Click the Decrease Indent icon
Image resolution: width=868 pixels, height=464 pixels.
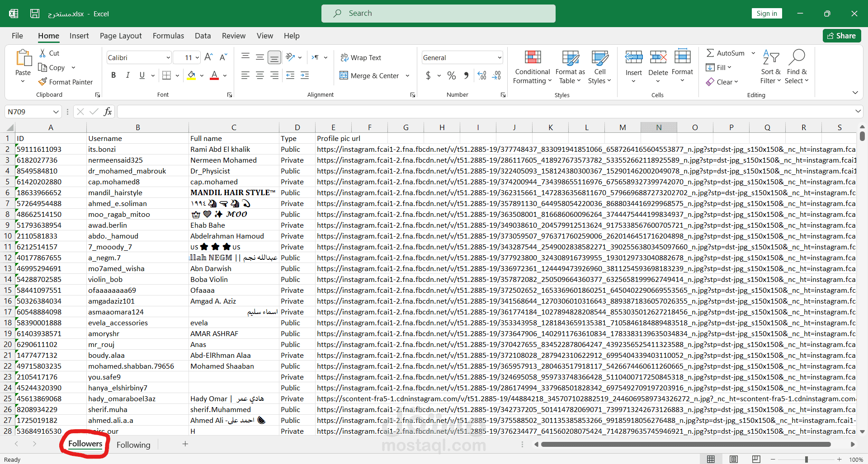point(290,75)
